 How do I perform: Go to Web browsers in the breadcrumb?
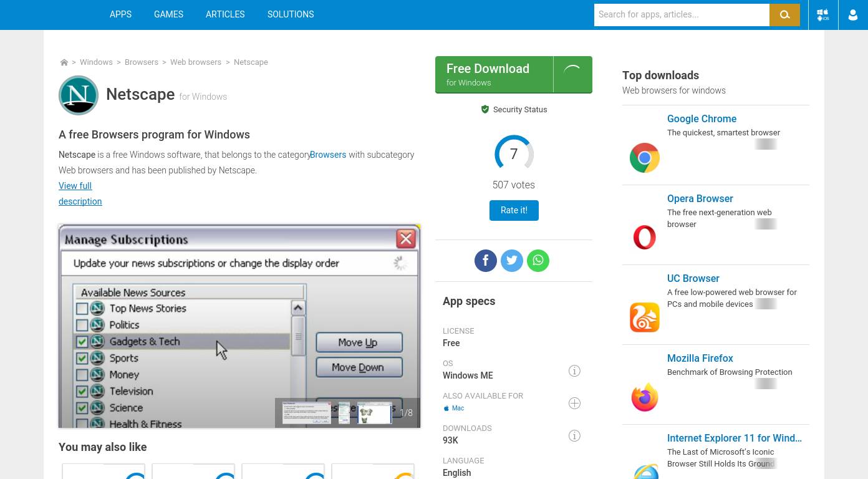click(196, 62)
